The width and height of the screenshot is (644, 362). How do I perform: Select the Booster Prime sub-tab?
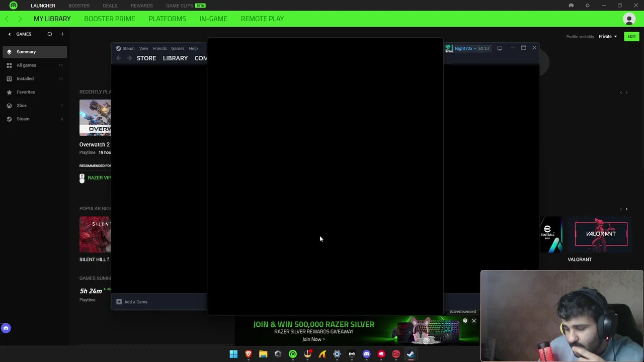coord(109,19)
